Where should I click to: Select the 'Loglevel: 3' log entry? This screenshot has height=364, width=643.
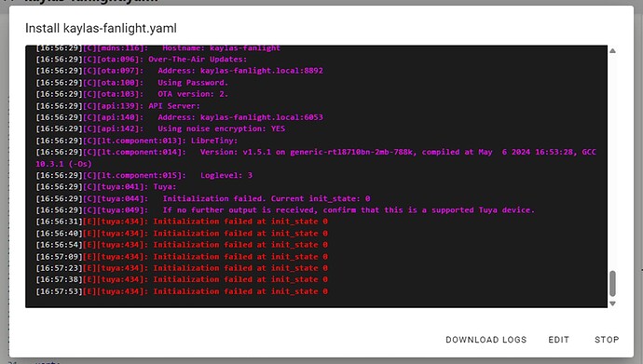coord(144,175)
